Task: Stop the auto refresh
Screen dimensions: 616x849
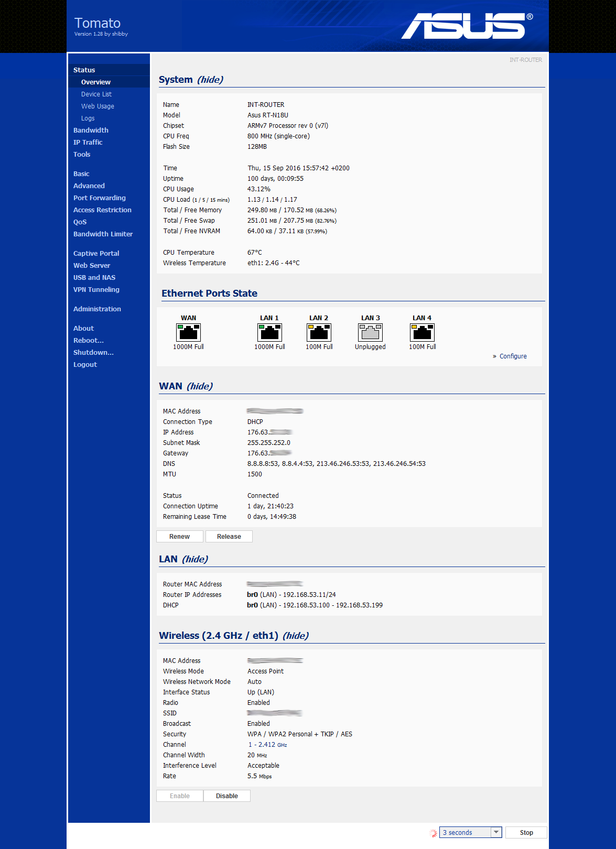Action: (526, 832)
